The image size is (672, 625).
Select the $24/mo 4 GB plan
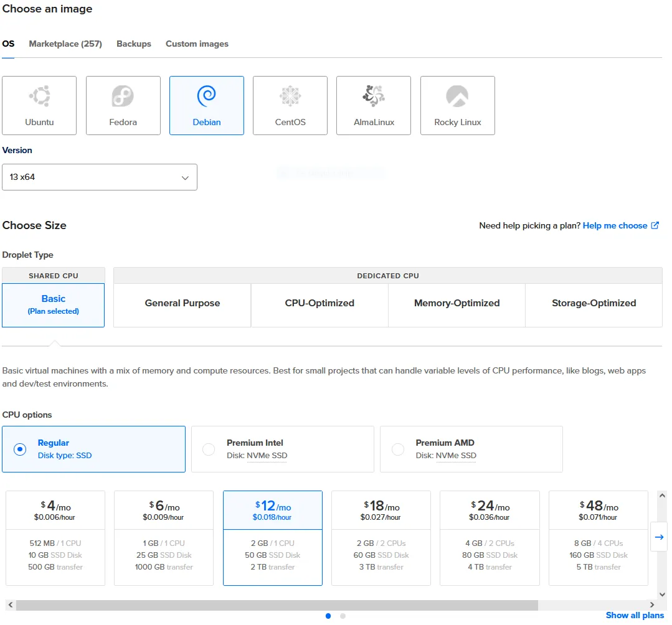click(x=490, y=538)
